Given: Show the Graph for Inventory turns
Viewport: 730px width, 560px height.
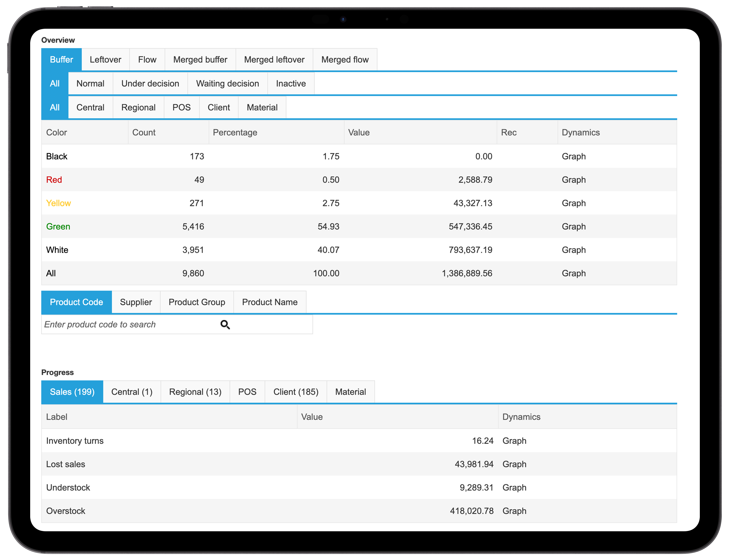Looking at the screenshot, I should pyautogui.click(x=514, y=441).
